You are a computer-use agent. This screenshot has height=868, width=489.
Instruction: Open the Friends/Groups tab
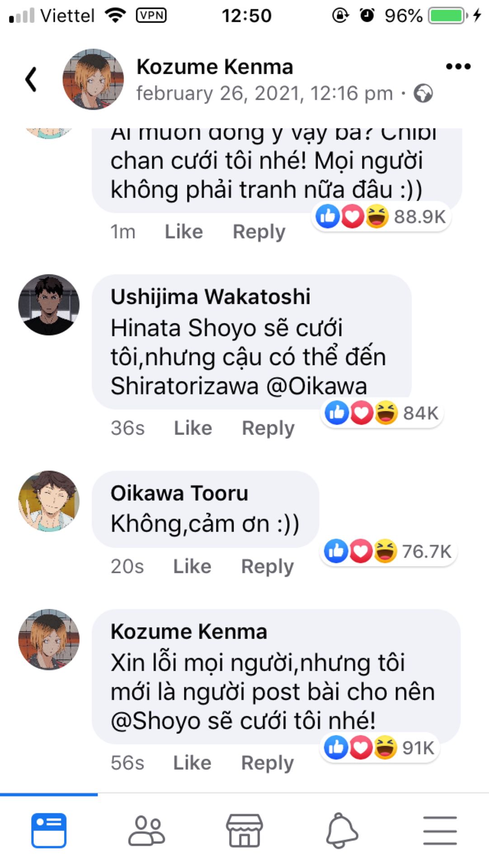(x=146, y=830)
